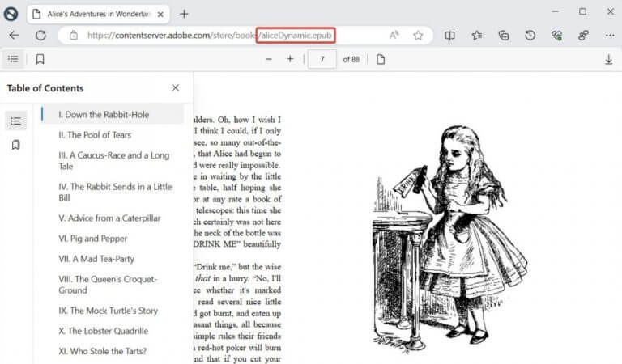The image size is (622, 364).
Task: Click the browser refresh button
Action: coord(40,36)
